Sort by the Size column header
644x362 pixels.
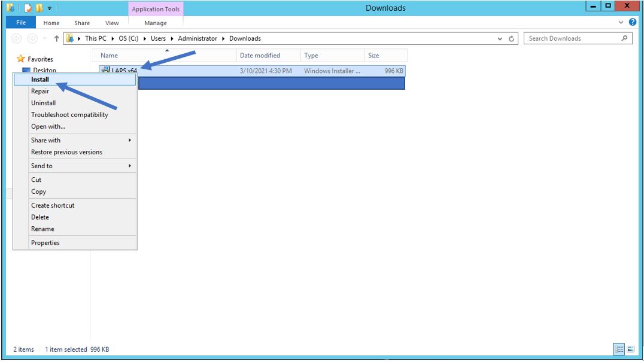385,56
